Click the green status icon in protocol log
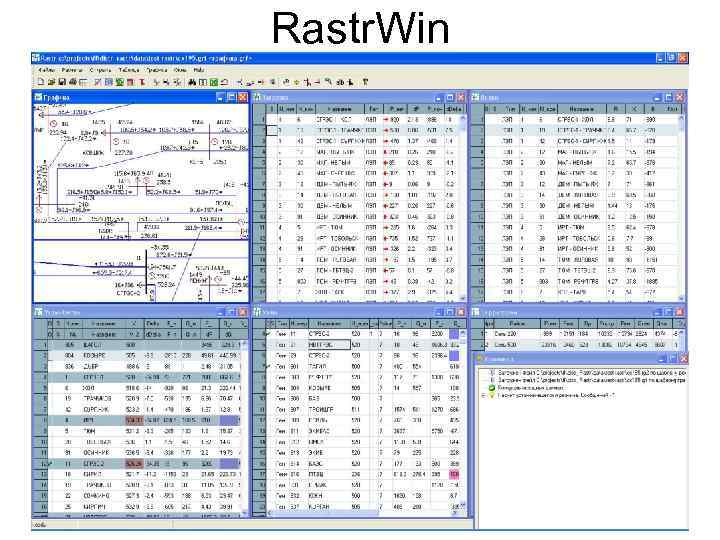This screenshot has height=540, width=720. 492,388
